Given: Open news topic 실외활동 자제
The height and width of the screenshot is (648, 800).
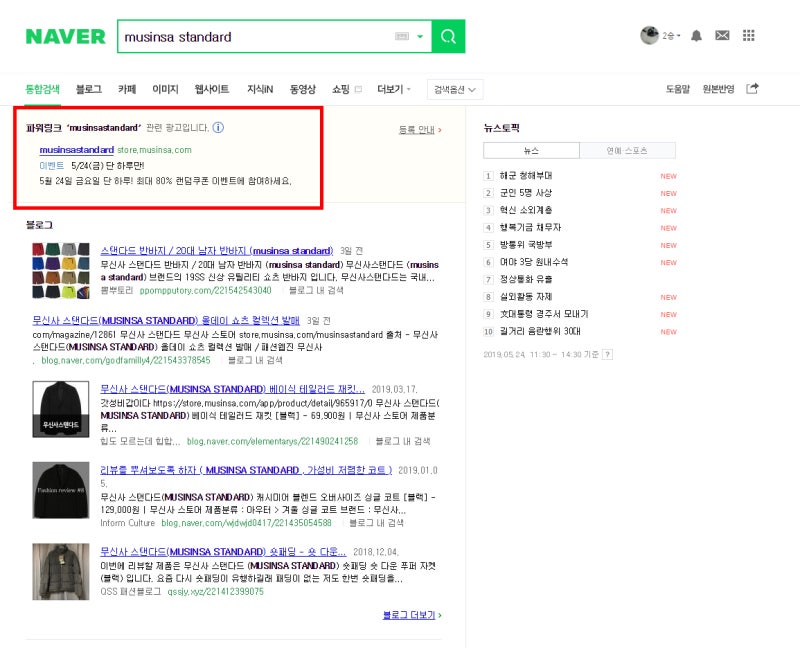Looking at the screenshot, I should point(526,297).
